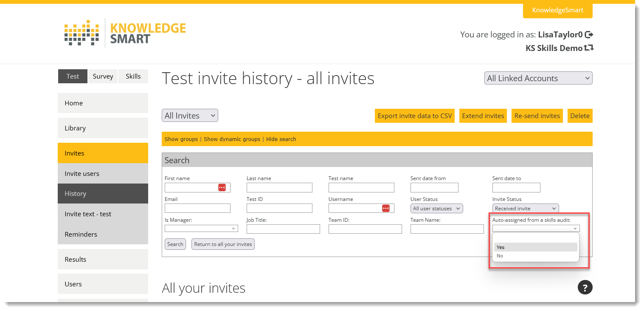The image size is (644, 311).
Task: Open the Reminders submenu item
Action: point(103,235)
